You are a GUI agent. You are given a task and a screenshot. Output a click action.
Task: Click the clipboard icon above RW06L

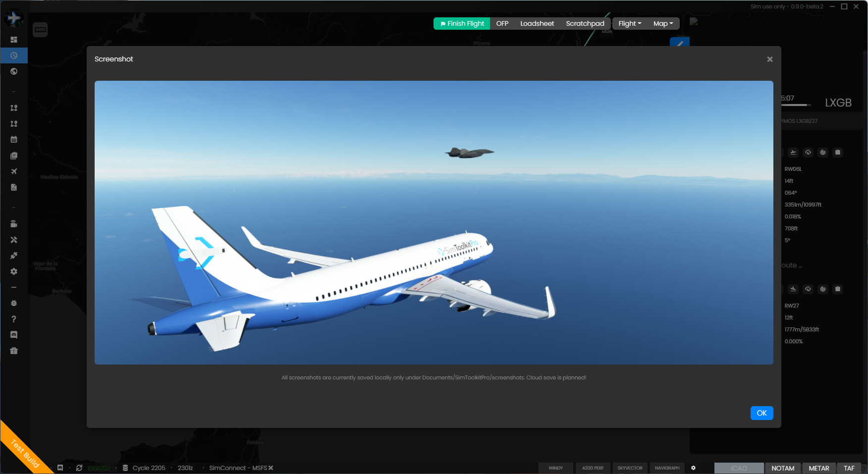pyautogui.click(x=838, y=153)
